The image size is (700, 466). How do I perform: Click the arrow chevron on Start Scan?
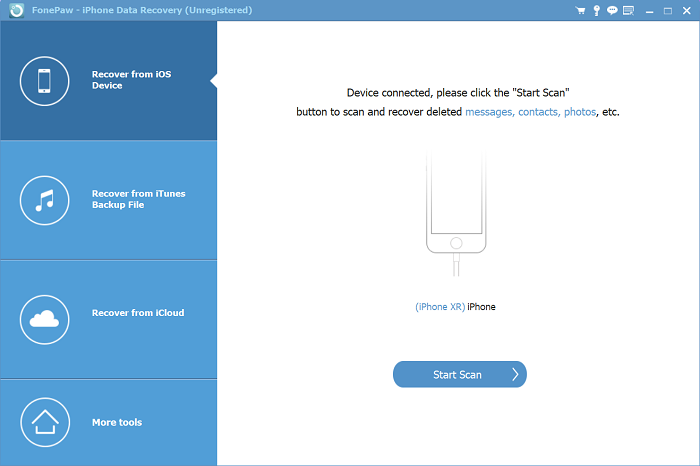515,374
